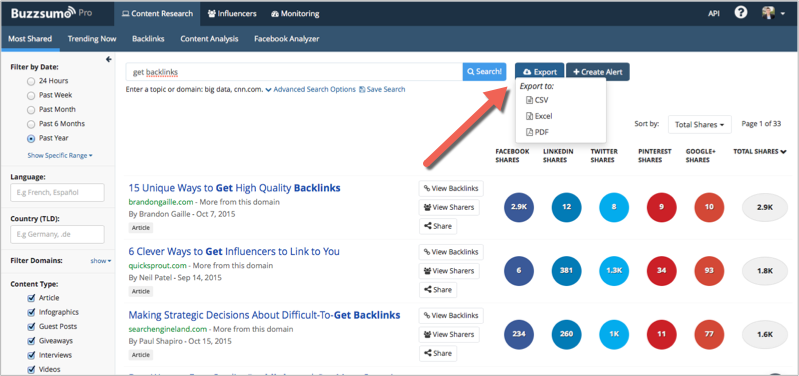
Task: Click the Create Alert button
Action: (x=598, y=72)
